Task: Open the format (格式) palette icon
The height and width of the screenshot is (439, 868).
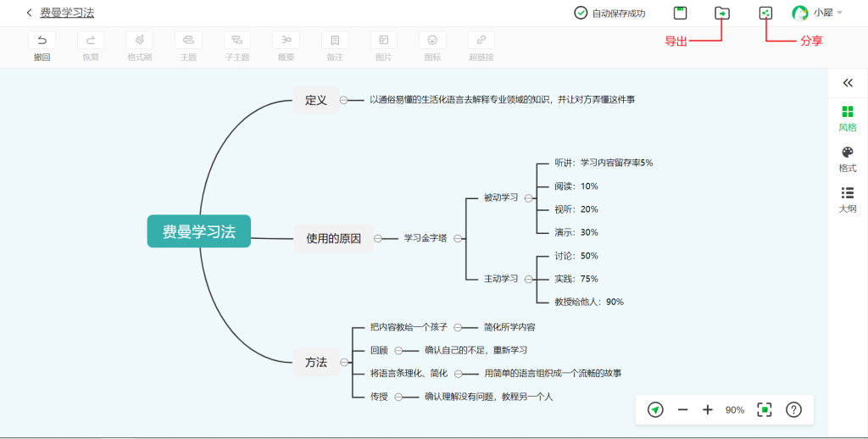Action: point(848,153)
